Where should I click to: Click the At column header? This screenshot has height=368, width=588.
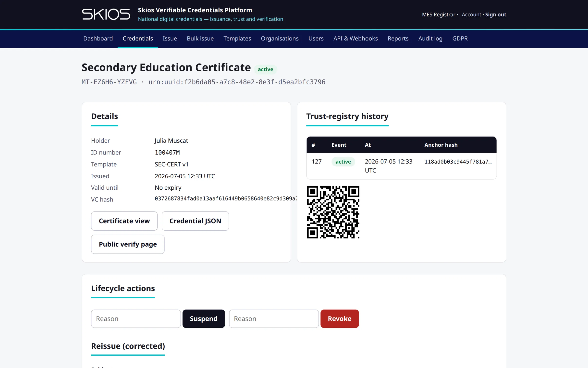368,145
